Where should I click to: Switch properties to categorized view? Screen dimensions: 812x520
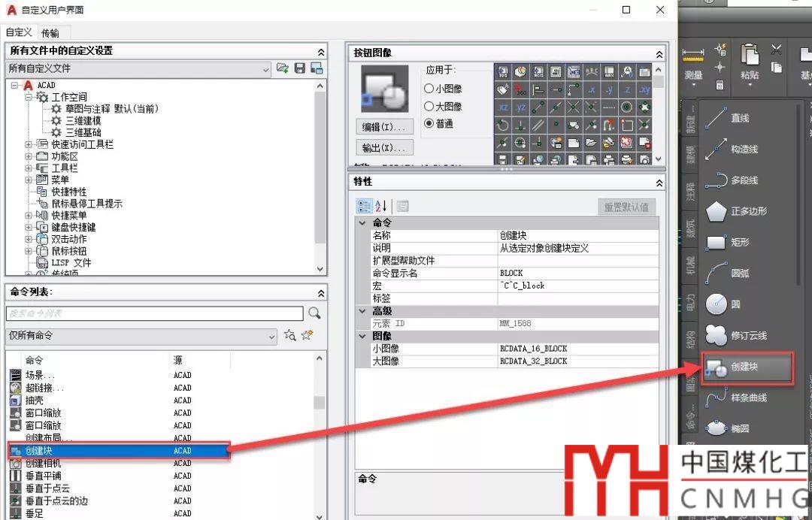tap(364, 207)
